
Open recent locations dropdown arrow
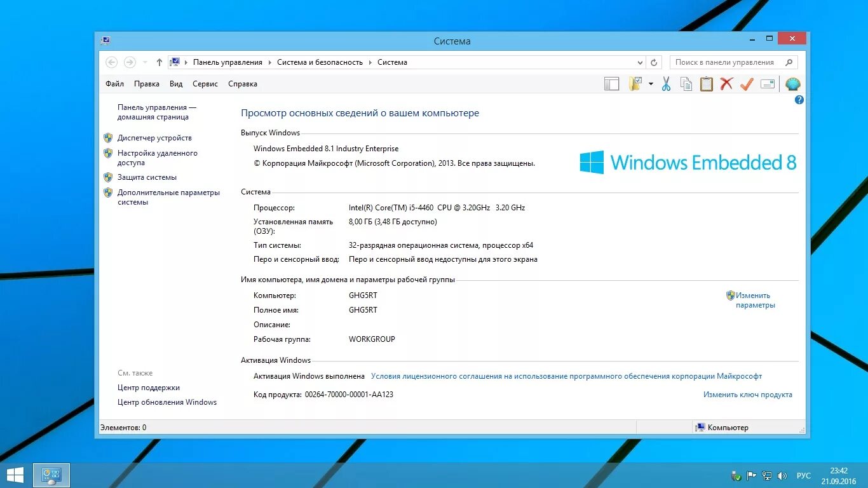click(x=145, y=62)
